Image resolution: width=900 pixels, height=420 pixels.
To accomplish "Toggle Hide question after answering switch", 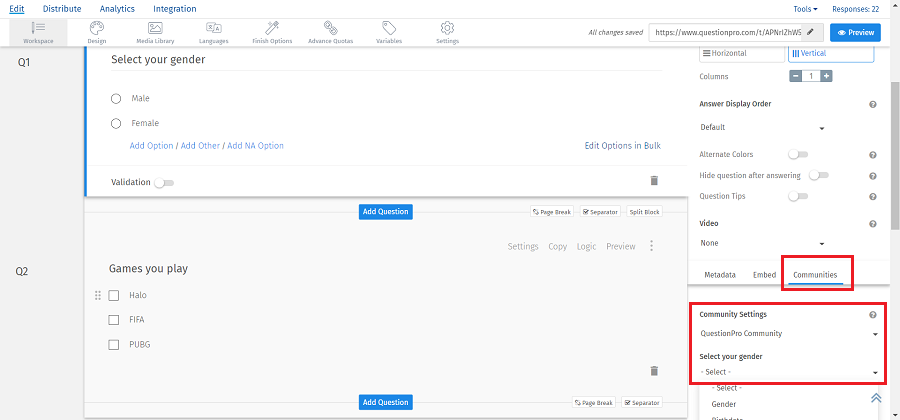I will (x=818, y=175).
